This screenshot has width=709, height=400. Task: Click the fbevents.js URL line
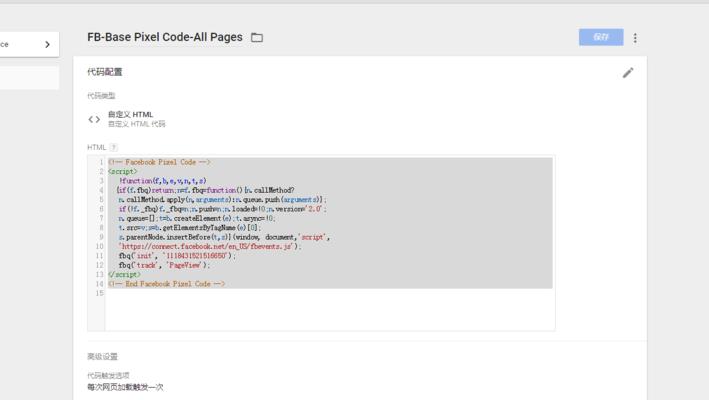[210, 246]
